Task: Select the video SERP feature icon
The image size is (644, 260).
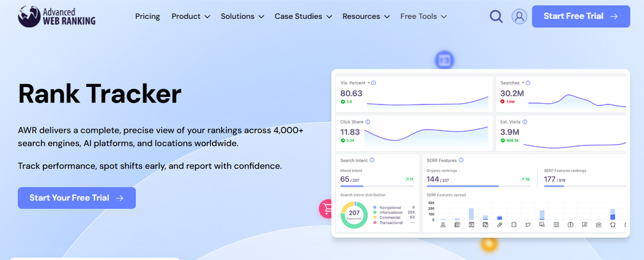Action: coord(472,225)
